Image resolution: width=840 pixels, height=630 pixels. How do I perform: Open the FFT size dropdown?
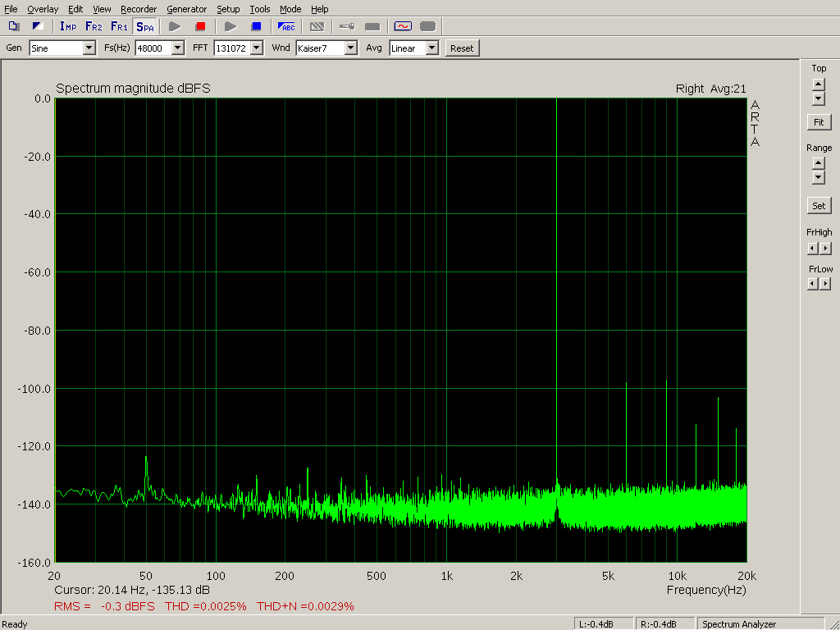pyautogui.click(x=257, y=48)
